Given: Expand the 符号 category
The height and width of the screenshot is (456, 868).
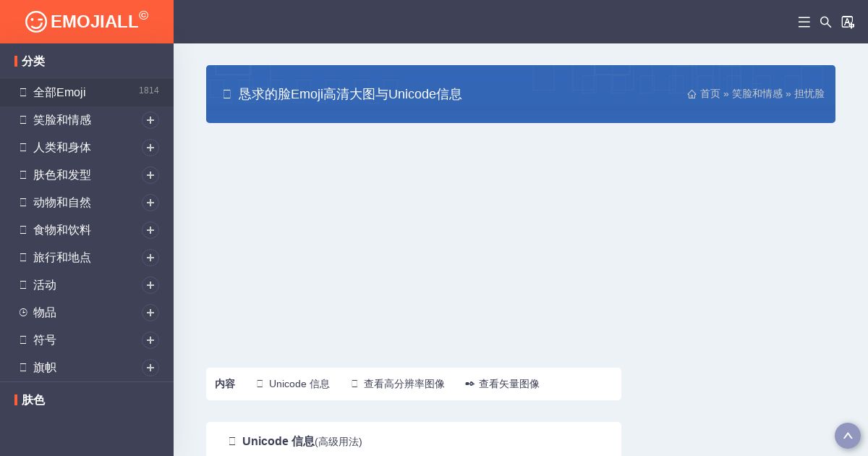Looking at the screenshot, I should click(150, 340).
